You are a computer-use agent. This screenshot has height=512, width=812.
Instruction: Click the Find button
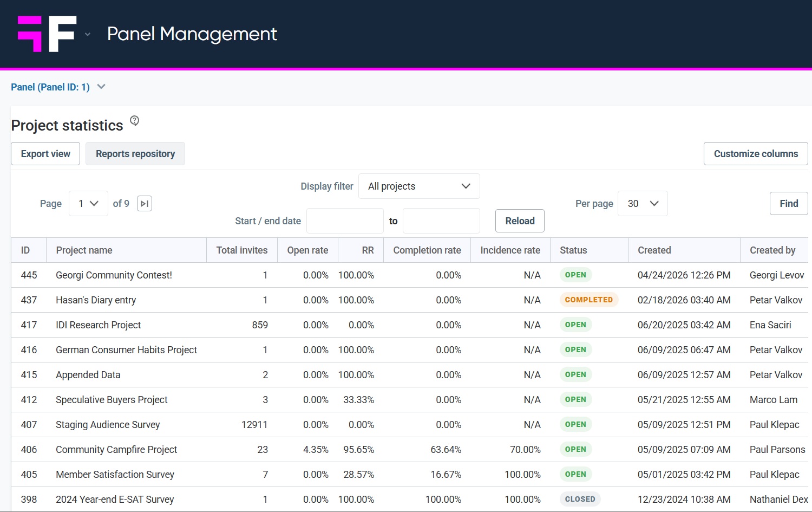coord(789,204)
